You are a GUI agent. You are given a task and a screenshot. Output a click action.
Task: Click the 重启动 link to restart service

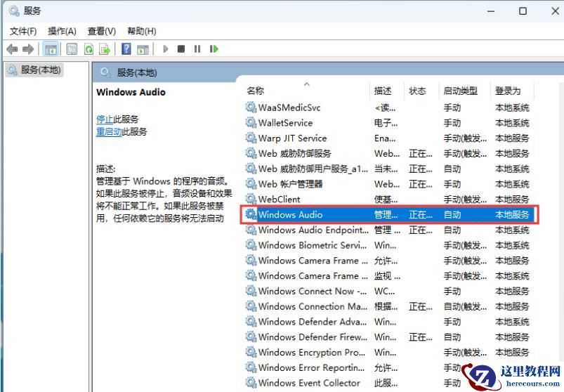coord(109,131)
